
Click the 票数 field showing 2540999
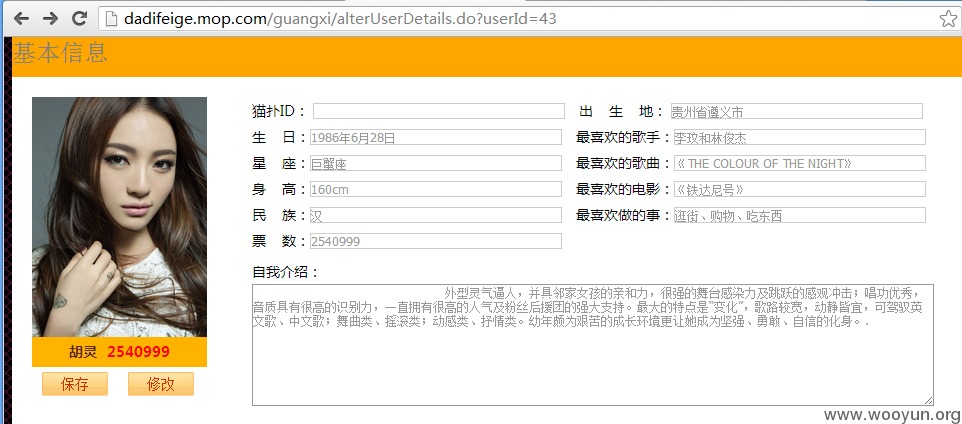[436, 241]
